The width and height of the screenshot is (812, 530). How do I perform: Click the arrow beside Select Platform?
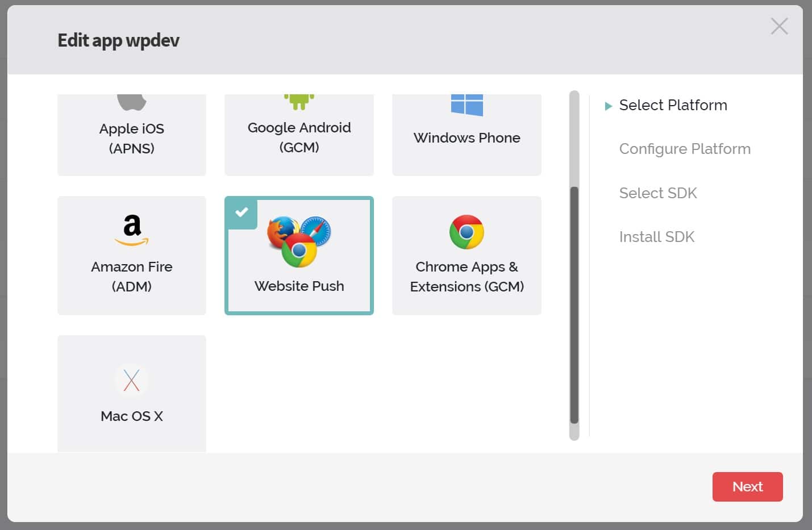coord(609,106)
